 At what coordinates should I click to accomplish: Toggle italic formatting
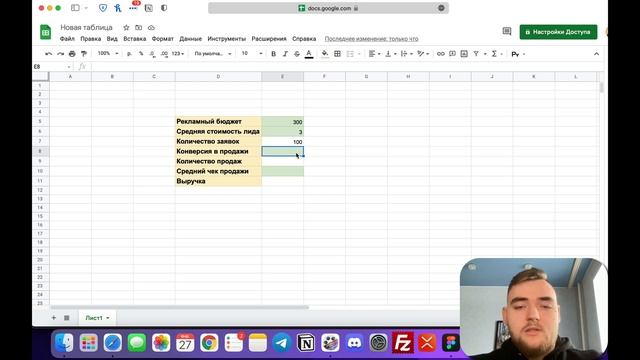tap(285, 53)
